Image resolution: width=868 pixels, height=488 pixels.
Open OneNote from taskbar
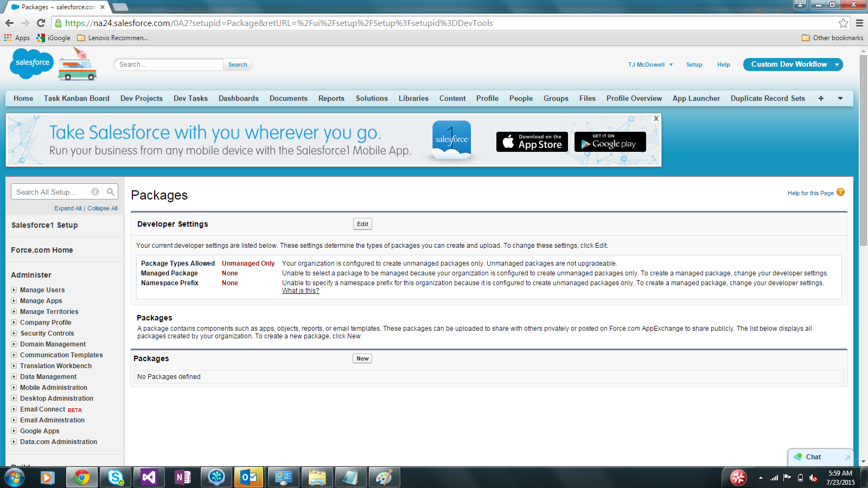(183, 477)
